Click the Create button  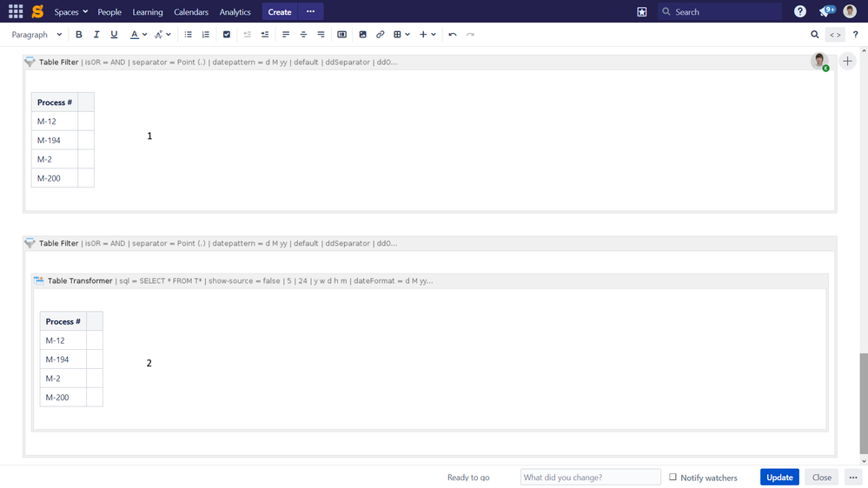[280, 11]
